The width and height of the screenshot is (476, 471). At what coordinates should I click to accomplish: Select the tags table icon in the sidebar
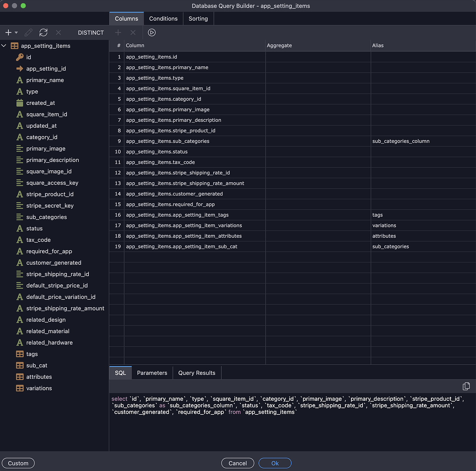coord(20,354)
